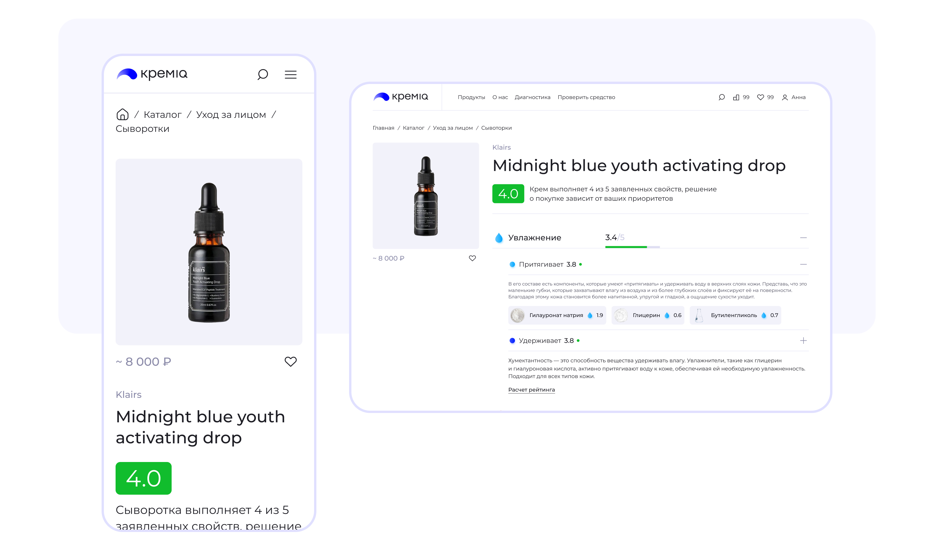This screenshot has height=560, width=934.
Task: Go to Главная in the desktop breadcrumb
Action: (383, 128)
